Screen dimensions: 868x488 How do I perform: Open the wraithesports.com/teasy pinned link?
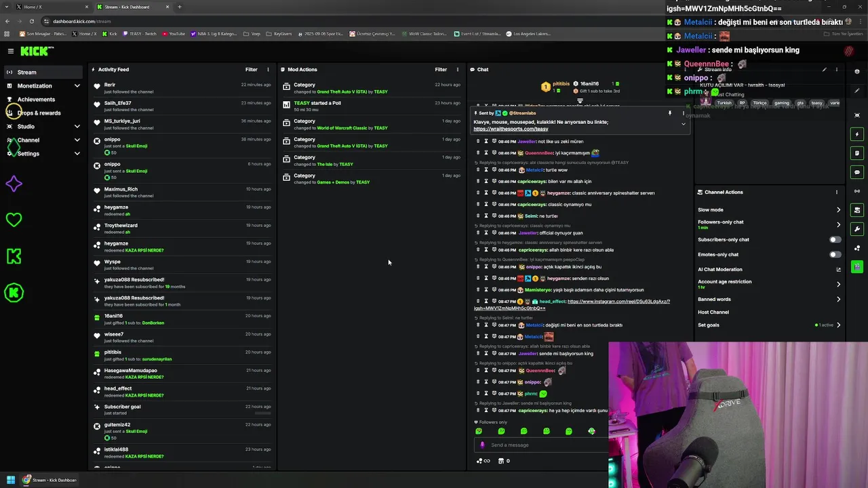(x=511, y=129)
